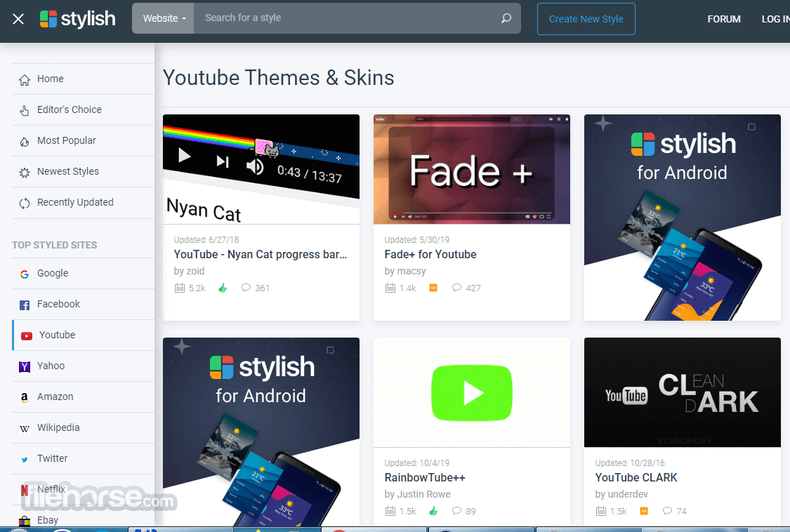Click the green thumbs-up on Nyan Cat card
Image resolution: width=790 pixels, height=532 pixels.
pos(223,288)
